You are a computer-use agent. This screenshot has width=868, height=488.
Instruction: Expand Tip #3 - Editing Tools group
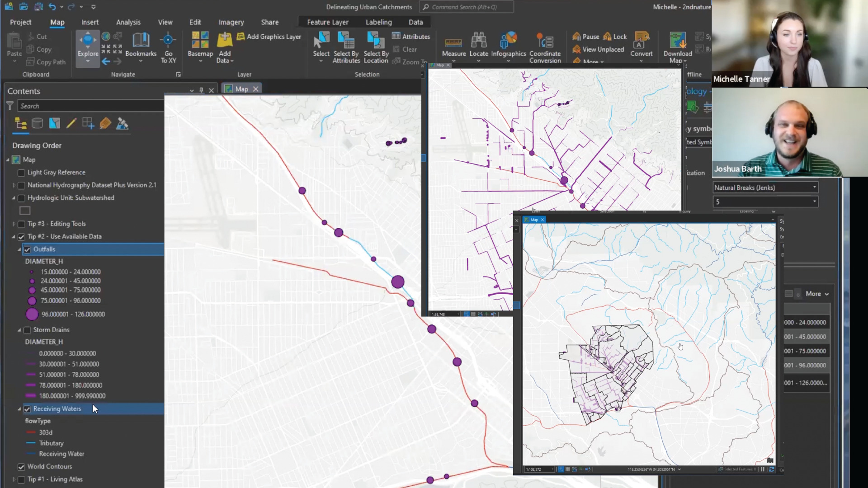click(14, 224)
